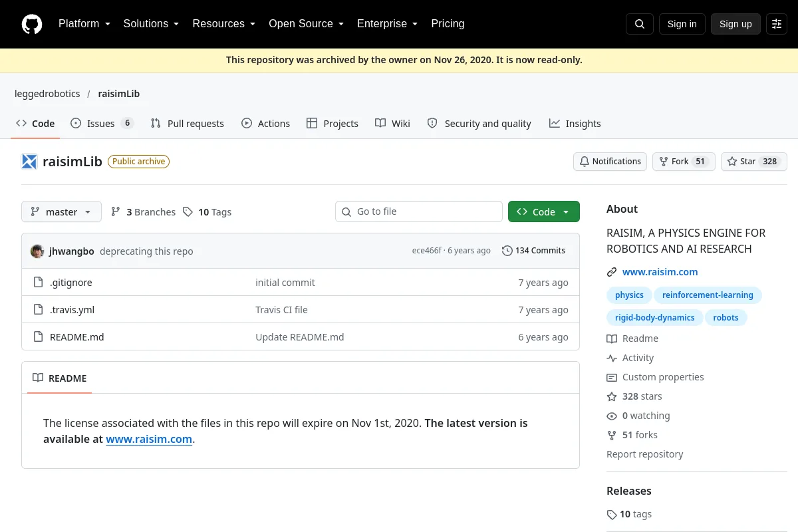Switch to the Issues tab
798x532 pixels.
[102, 124]
